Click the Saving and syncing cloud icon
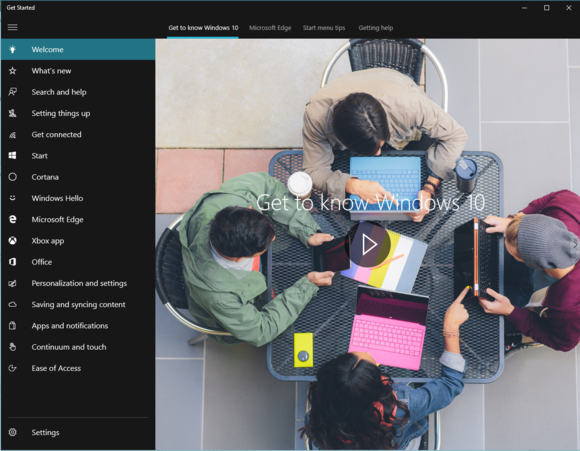Viewport: 580px width, 451px height. click(13, 304)
